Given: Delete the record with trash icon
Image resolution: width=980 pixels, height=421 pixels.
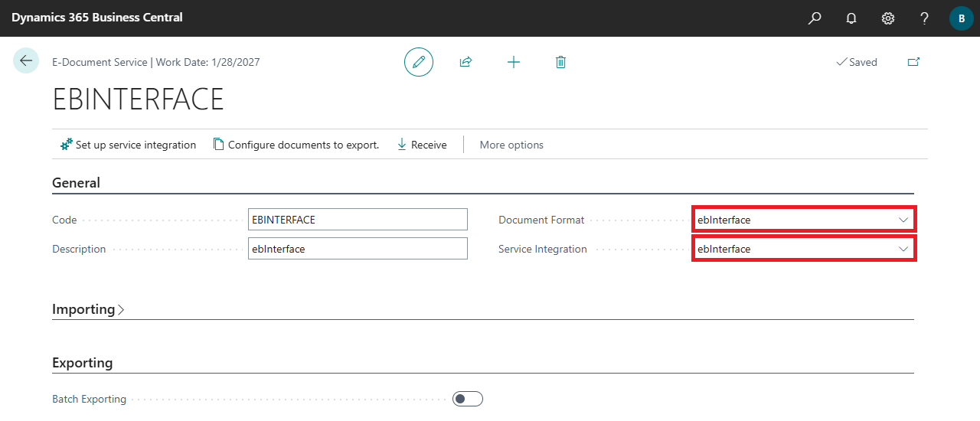Looking at the screenshot, I should coord(560,62).
